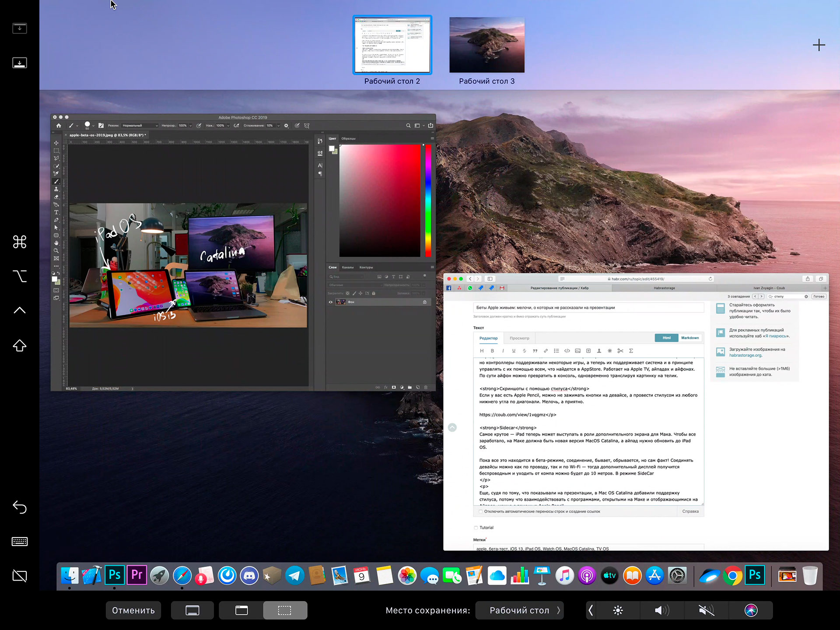
Task: Open the Просмотр tab in Habr editor
Action: point(519,338)
